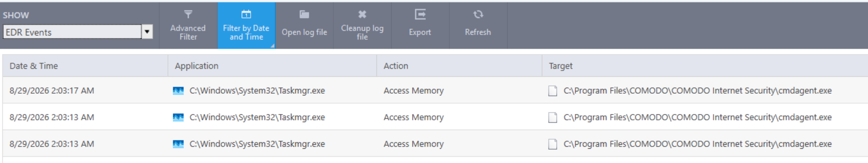
Task: Open the Filter by Date and Time dropdown corner
Action: 272,45
